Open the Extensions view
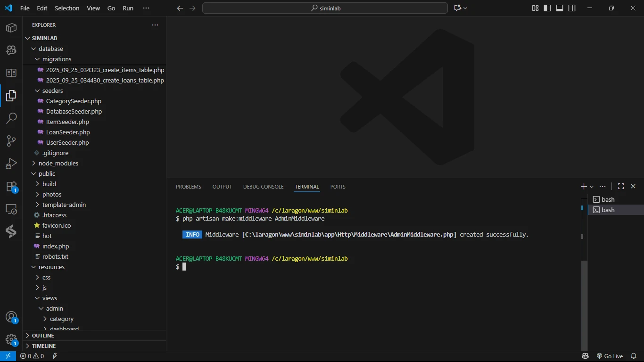This screenshot has width=644, height=362. 11,187
